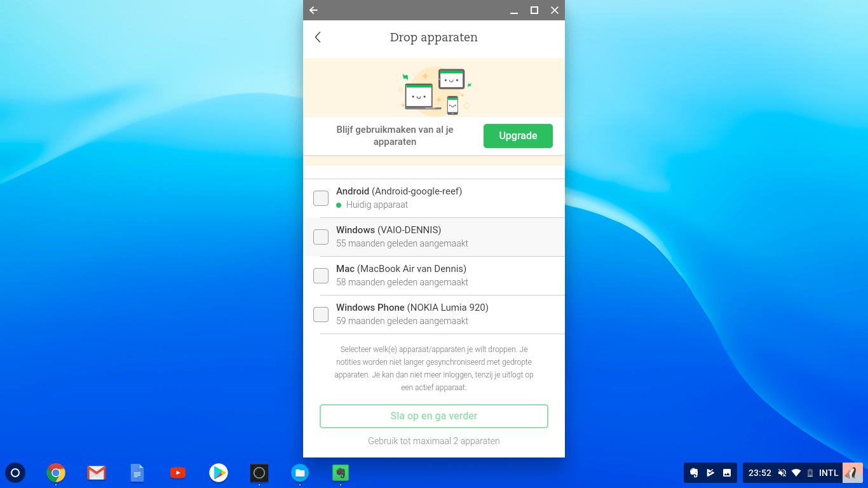Click the muted volume status icon
The width and height of the screenshot is (868, 488).
point(782,473)
